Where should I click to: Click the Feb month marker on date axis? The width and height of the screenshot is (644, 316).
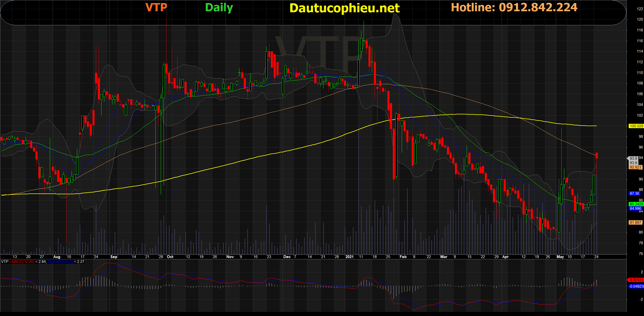coord(403,257)
